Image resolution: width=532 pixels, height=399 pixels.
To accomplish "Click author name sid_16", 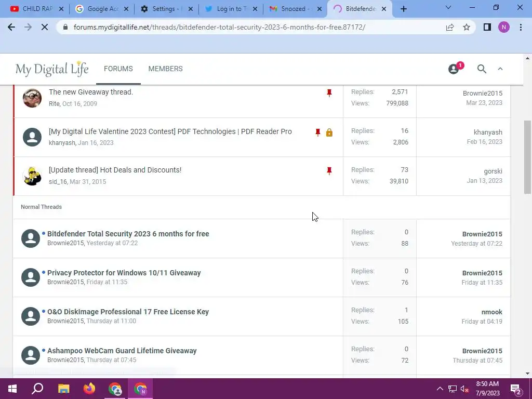I will coord(58,181).
